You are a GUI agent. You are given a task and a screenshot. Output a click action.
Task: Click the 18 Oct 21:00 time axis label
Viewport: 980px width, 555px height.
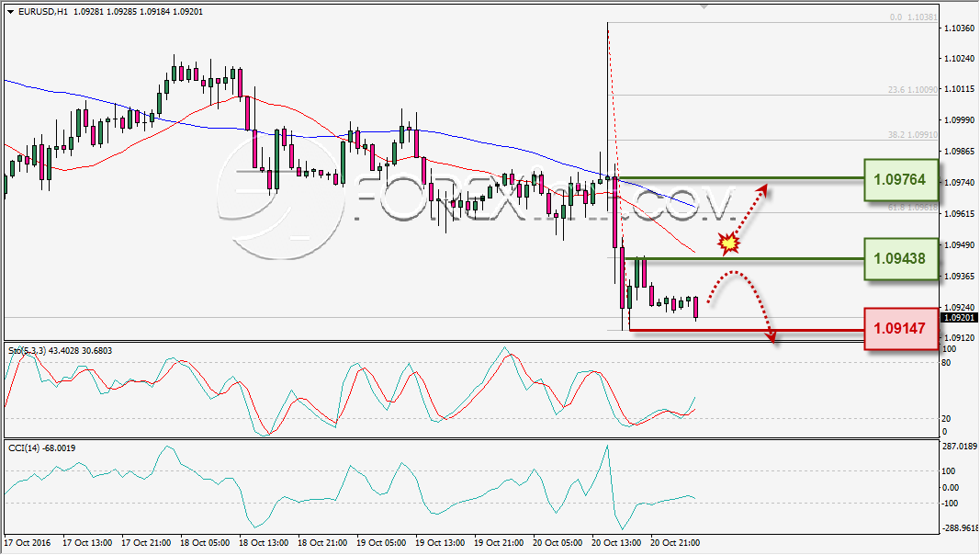(x=322, y=542)
